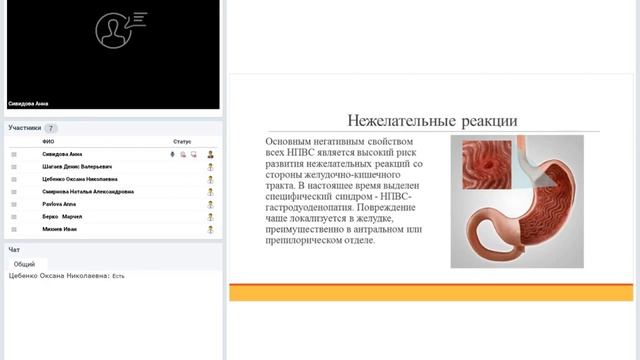Click the ФИО column header
640x360 pixels.
(x=48, y=142)
